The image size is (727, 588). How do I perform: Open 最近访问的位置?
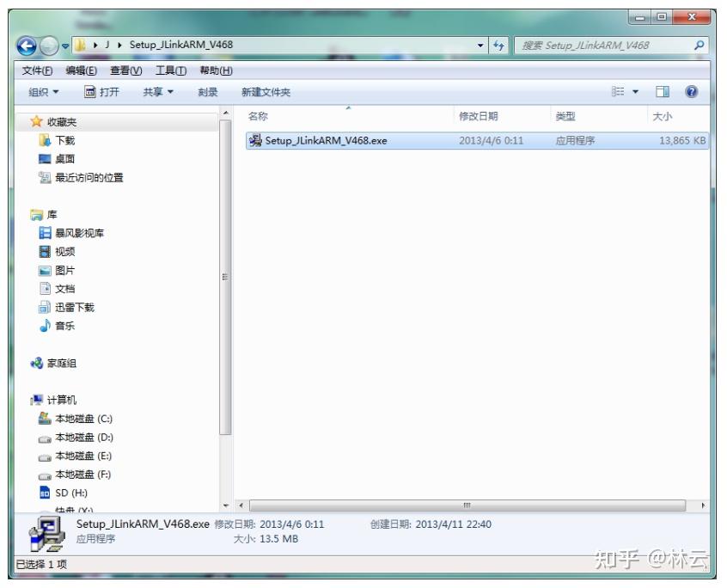point(81,177)
